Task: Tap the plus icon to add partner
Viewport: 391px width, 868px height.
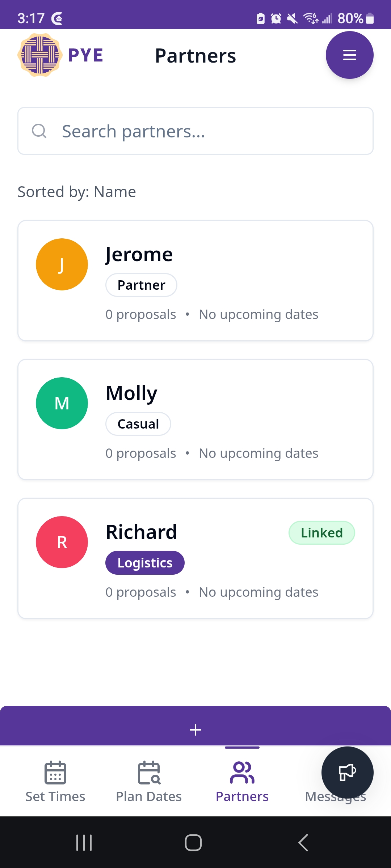Action: (x=195, y=729)
